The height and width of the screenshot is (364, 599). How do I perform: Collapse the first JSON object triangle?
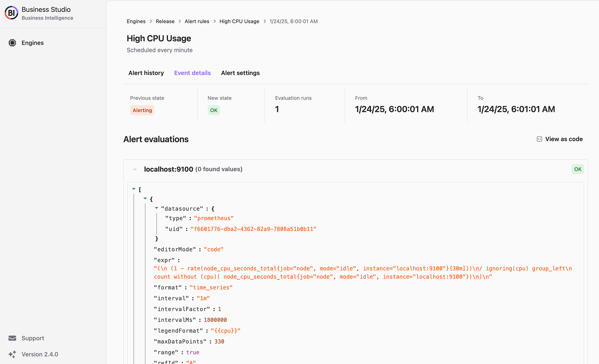[145, 198]
